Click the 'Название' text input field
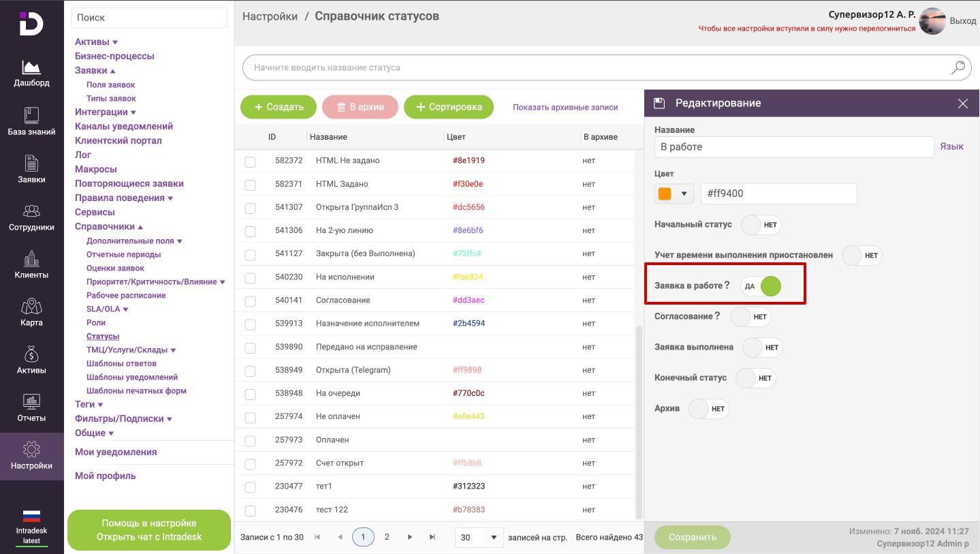Viewport: 980px width, 554px height. point(793,147)
